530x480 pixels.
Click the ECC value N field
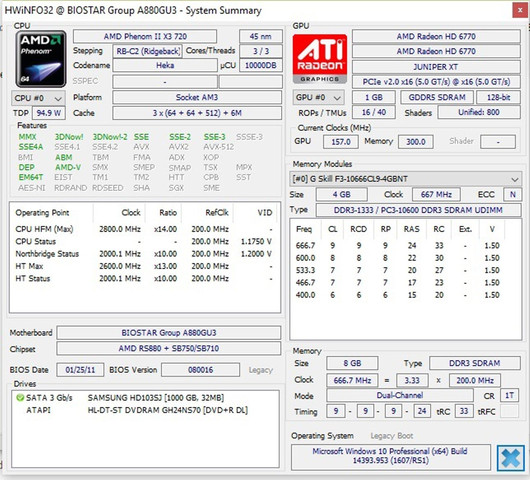(512, 194)
